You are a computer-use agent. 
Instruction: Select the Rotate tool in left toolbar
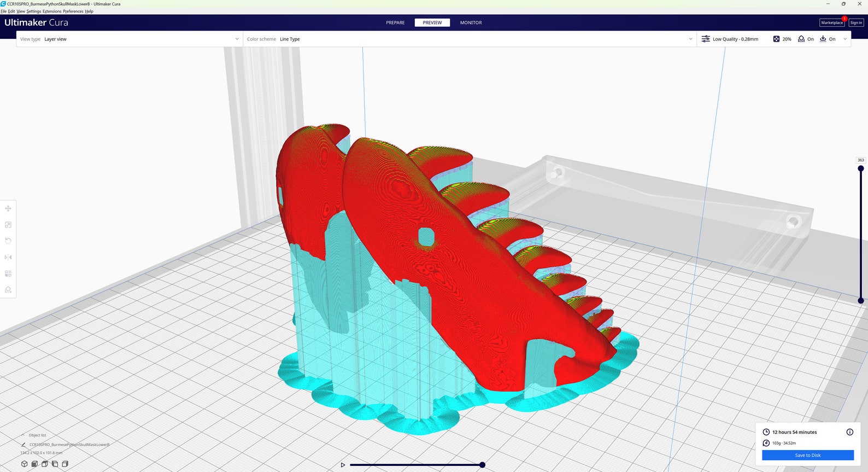pyautogui.click(x=8, y=241)
